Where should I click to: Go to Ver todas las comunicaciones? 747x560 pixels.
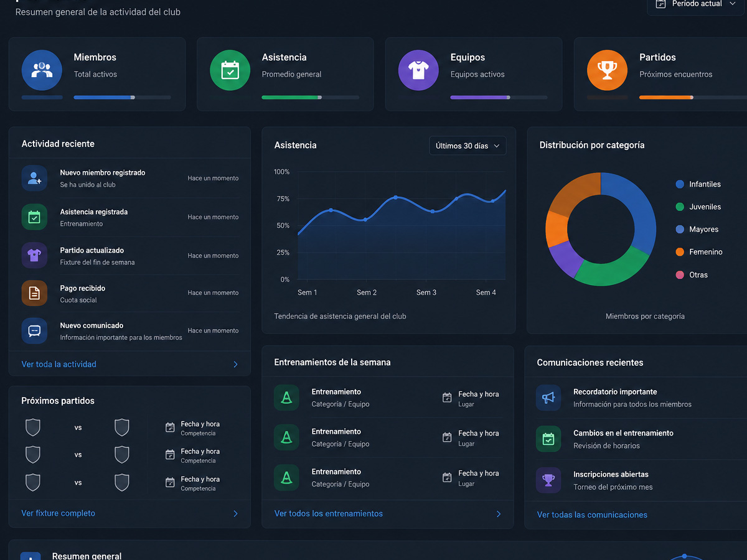pyautogui.click(x=592, y=515)
